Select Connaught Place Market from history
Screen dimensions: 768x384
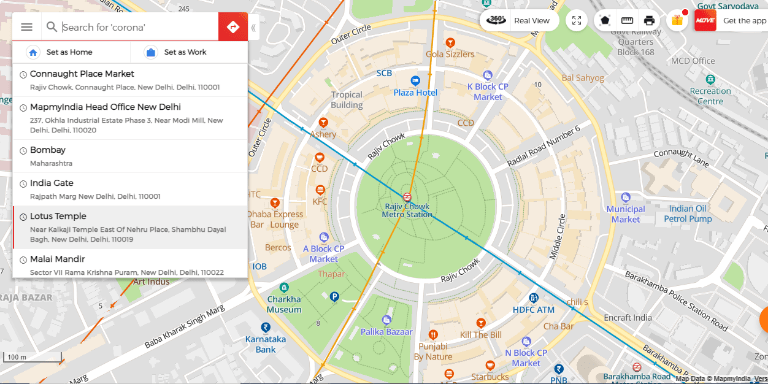point(130,80)
